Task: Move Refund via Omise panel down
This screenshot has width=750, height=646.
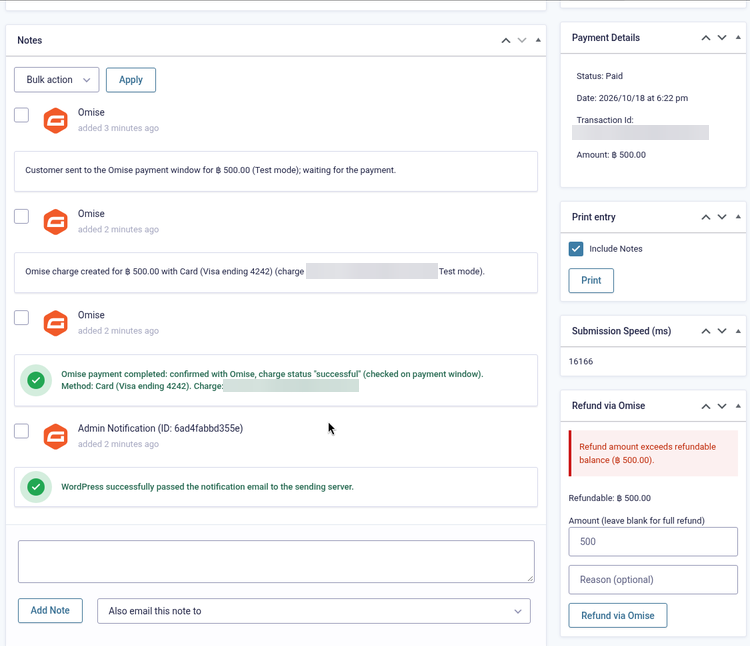Action: pos(722,406)
